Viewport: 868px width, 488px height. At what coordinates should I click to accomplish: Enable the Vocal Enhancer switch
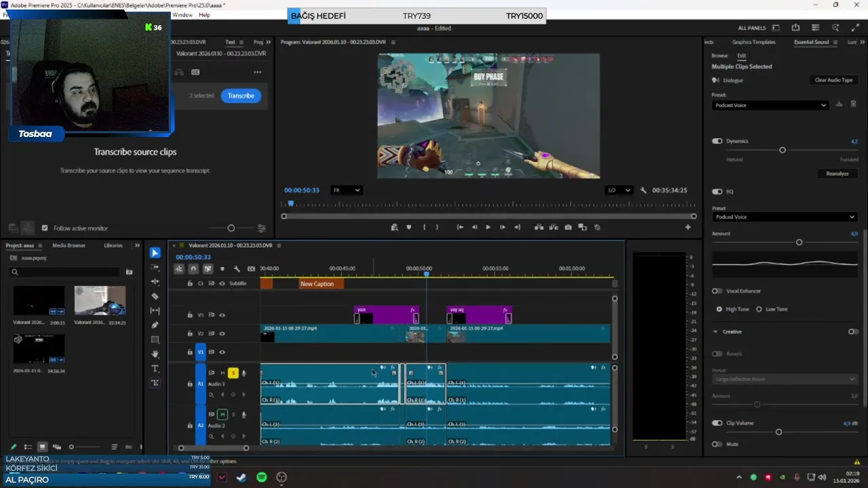pyautogui.click(x=717, y=291)
